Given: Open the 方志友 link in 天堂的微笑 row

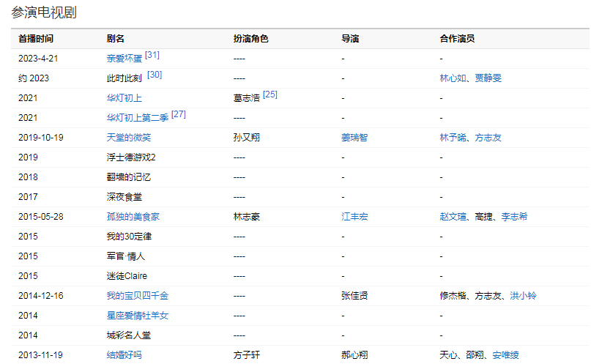Looking at the screenshot, I should click(x=487, y=138).
